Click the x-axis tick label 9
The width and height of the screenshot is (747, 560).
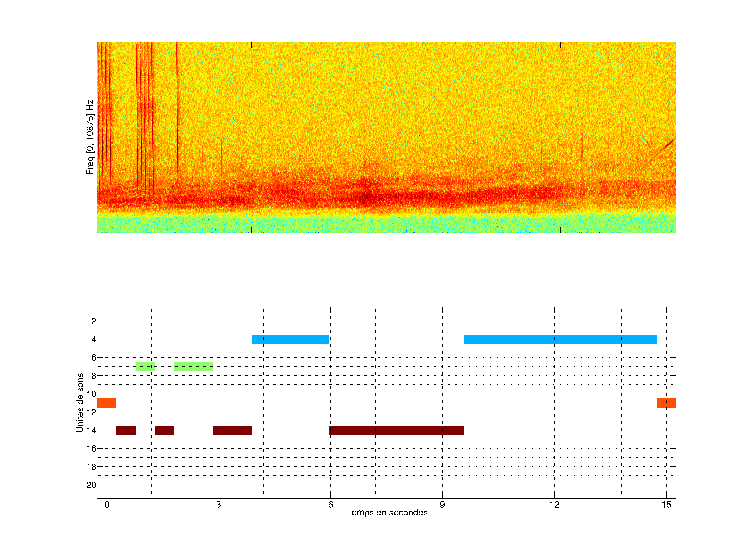(442, 505)
